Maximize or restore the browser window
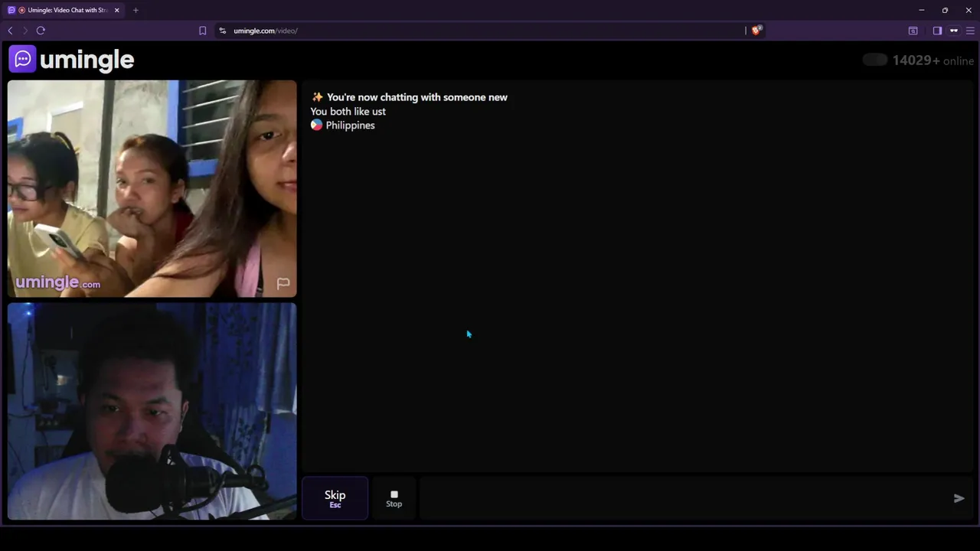 (945, 10)
